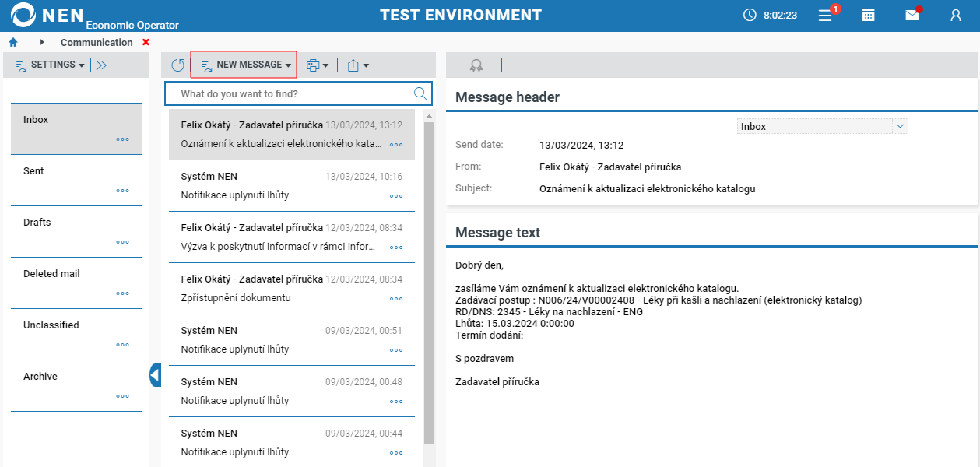The image size is (980, 467).
Task: Open the user profile icon
Action: pyautogui.click(x=956, y=15)
